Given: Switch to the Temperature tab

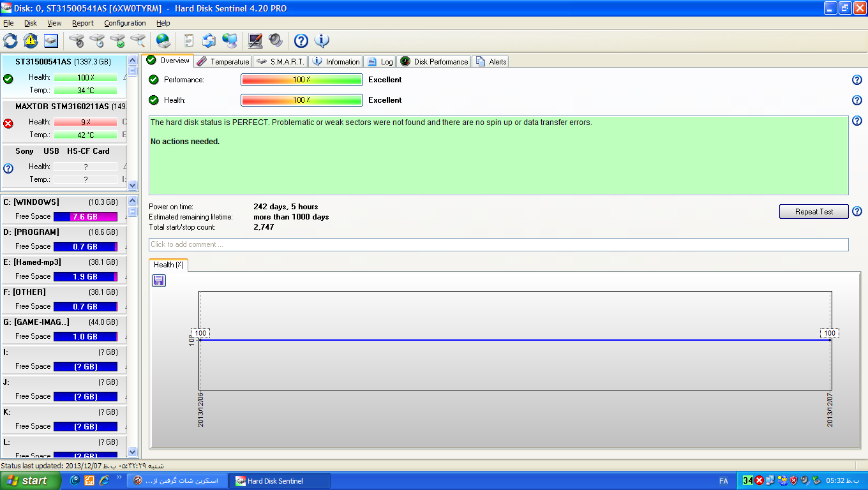Looking at the screenshot, I should click(x=223, y=61).
